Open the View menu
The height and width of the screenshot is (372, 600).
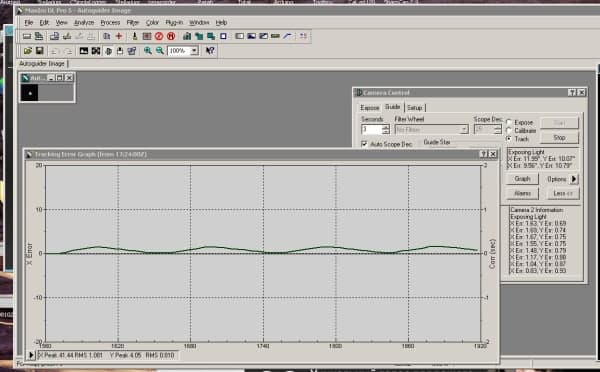click(x=61, y=23)
